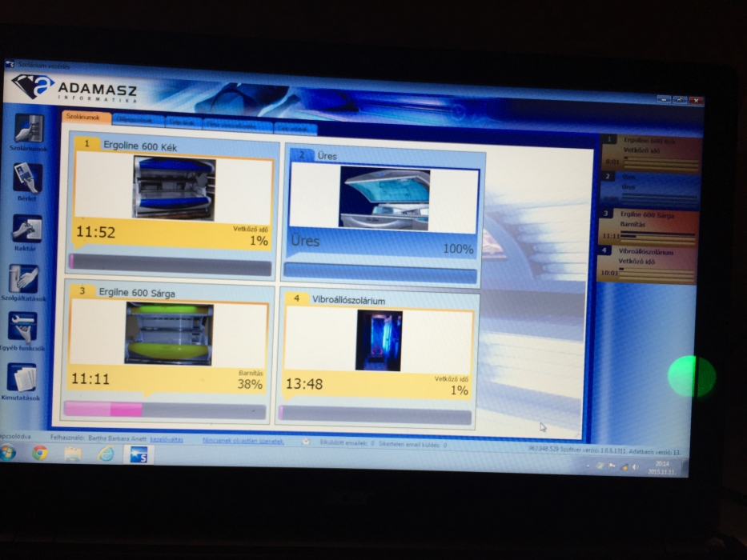Viewport: 747px width, 560px height.
Task: Select the Vibroállószolárium machine panel image
Action: (x=379, y=340)
